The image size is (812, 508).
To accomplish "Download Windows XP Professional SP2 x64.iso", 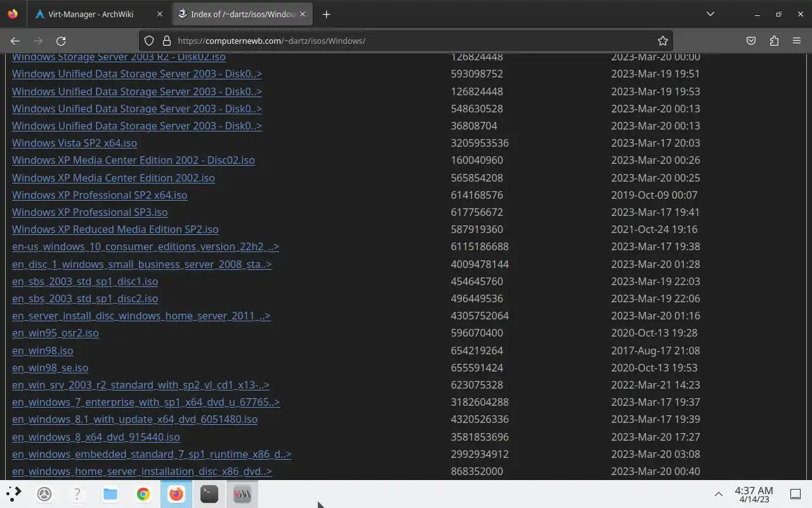I will click(100, 195).
